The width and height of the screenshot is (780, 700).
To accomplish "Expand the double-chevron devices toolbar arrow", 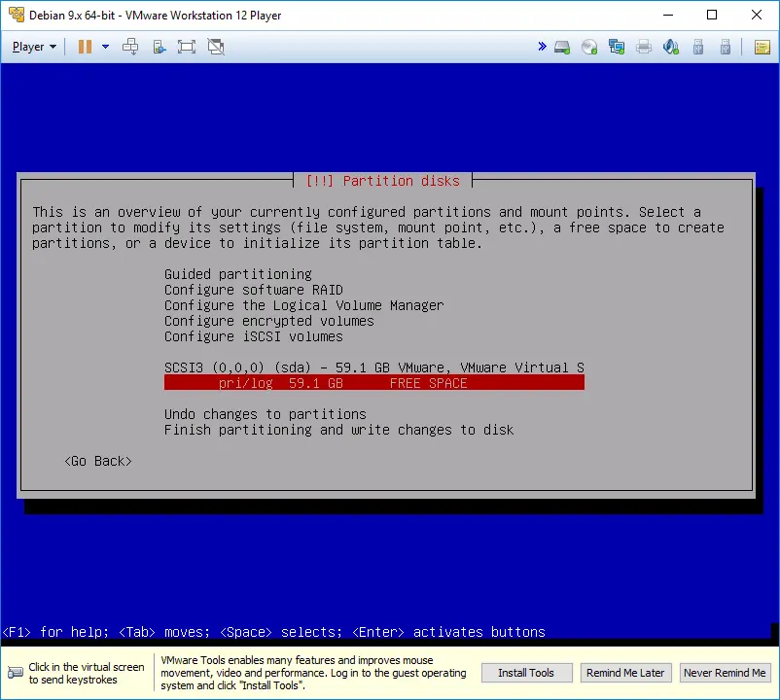I will (x=543, y=47).
